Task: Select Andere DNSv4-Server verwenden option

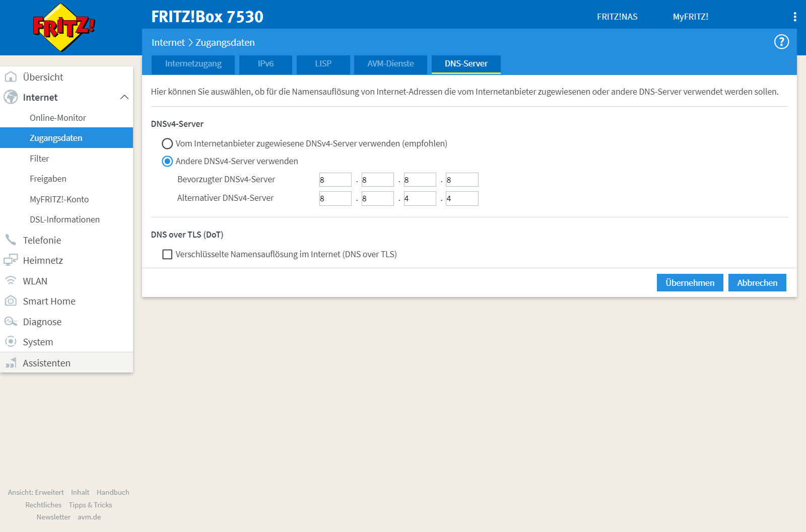Action: point(167,162)
